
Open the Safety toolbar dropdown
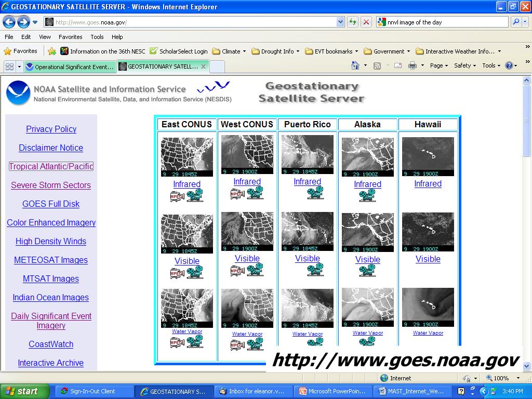(x=465, y=65)
